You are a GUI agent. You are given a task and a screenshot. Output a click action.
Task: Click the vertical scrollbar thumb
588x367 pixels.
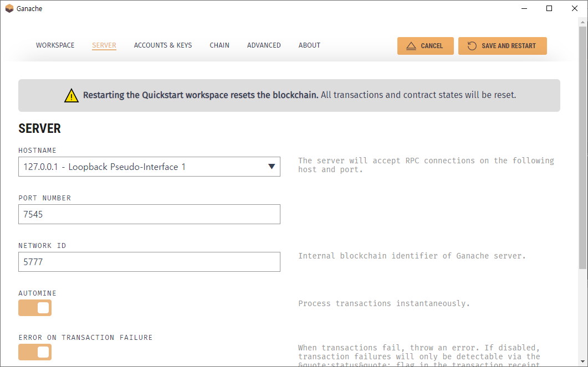(x=582, y=147)
